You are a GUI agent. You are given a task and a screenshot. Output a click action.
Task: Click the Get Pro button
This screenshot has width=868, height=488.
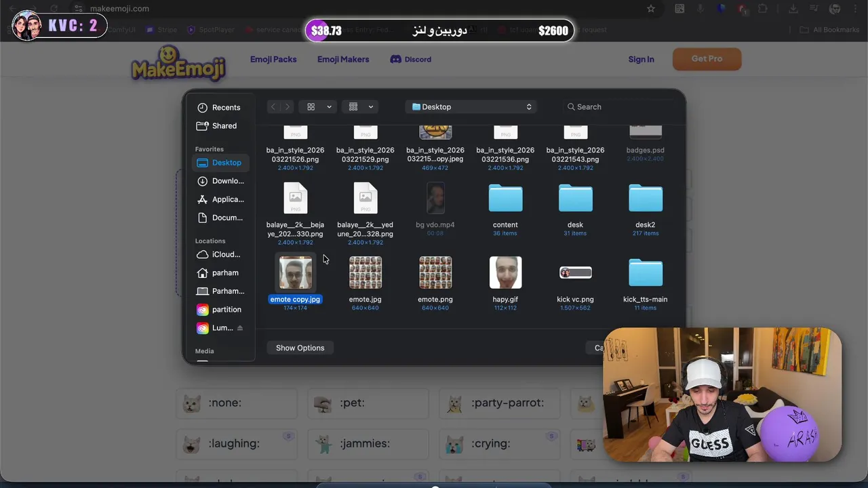pyautogui.click(x=707, y=59)
